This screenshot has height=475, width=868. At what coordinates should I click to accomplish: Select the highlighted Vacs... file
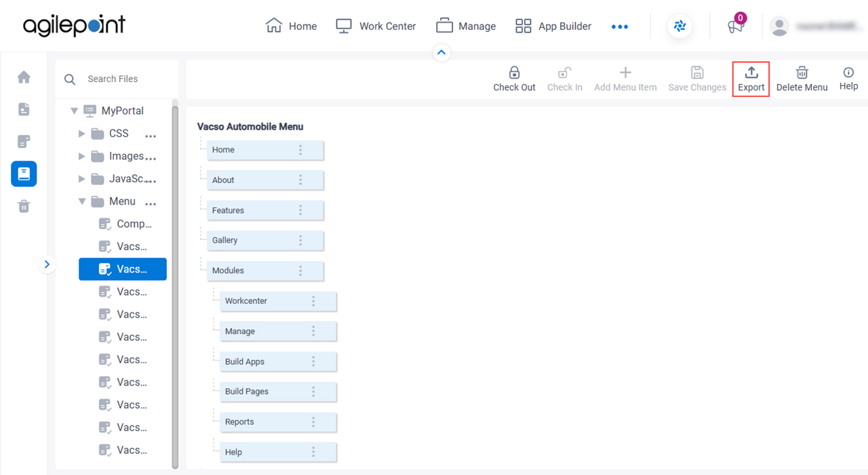[123, 269]
